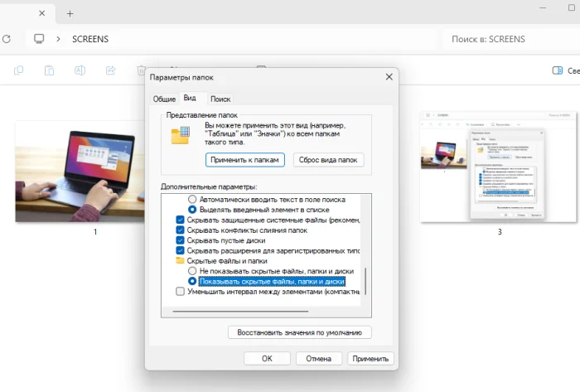The width and height of the screenshot is (580, 392).
Task: Expand breadcrumb chevron before SCREENS
Action: coord(58,39)
